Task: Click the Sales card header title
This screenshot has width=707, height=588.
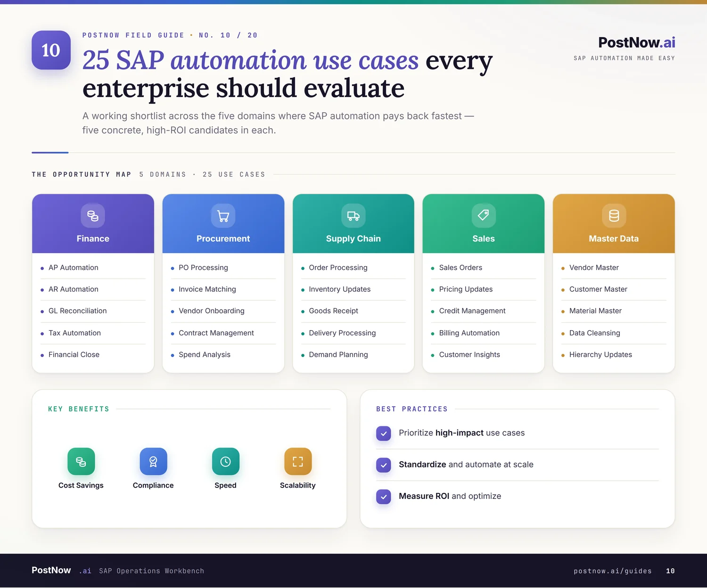Action: 484,239
